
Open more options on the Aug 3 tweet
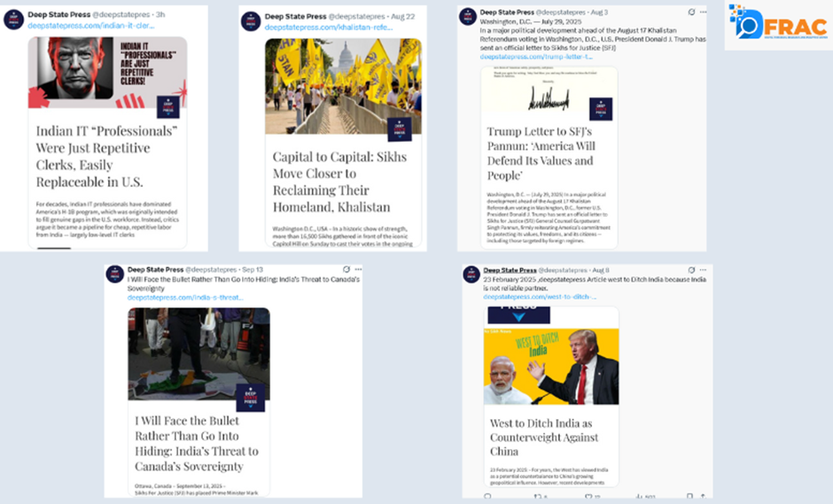tap(704, 12)
